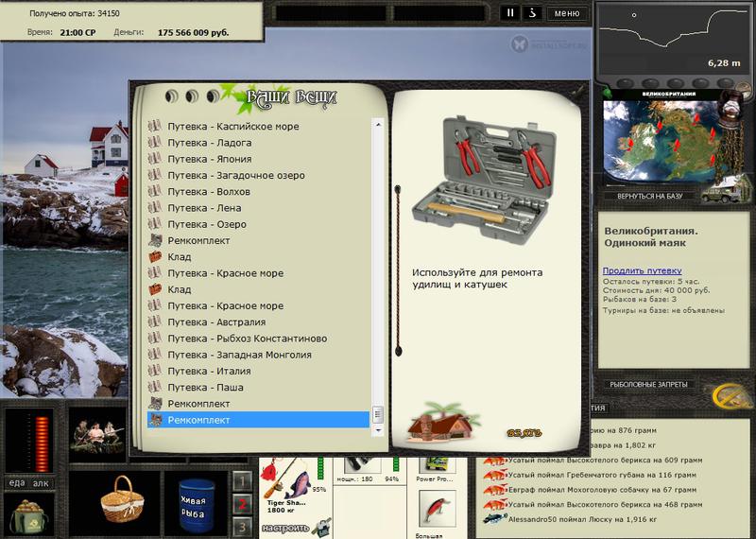
Task: Click map icon beside Путевка - Паша
Action: pos(154,387)
